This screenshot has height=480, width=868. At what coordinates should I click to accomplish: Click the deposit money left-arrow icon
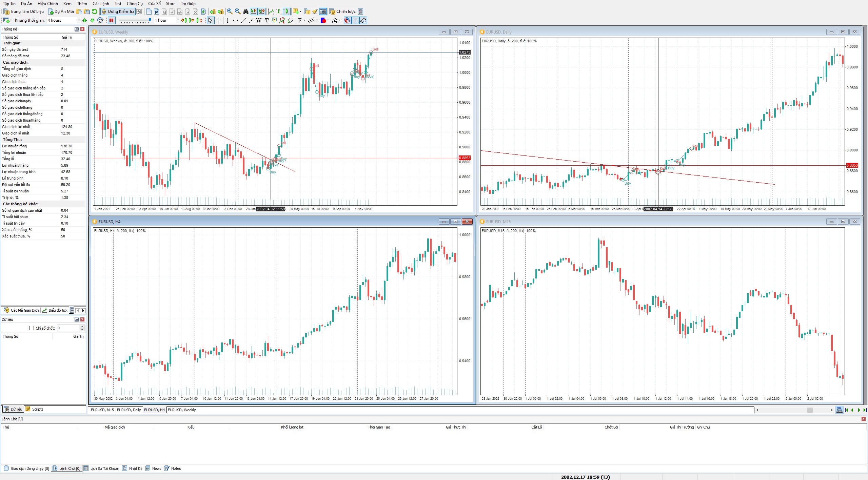[213, 12]
